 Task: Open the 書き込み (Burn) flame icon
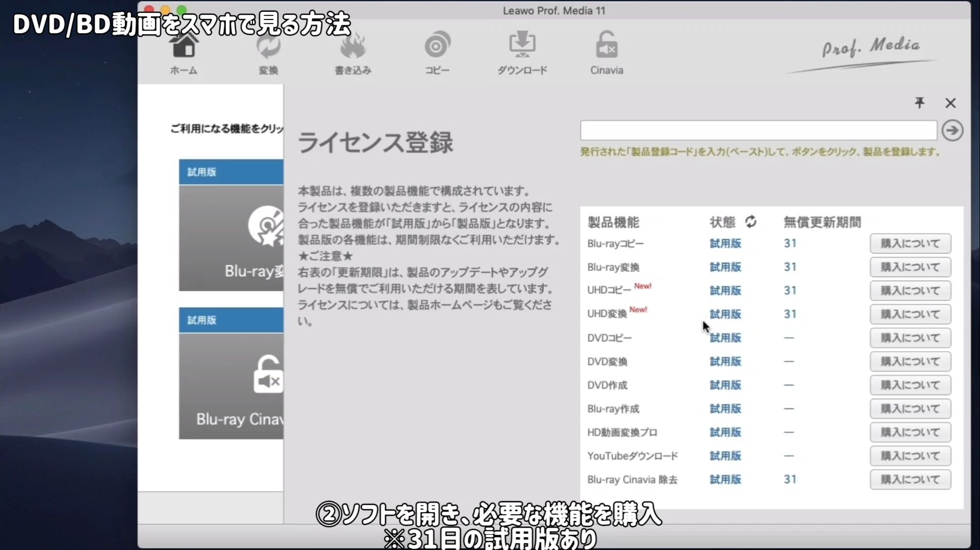pos(353,54)
